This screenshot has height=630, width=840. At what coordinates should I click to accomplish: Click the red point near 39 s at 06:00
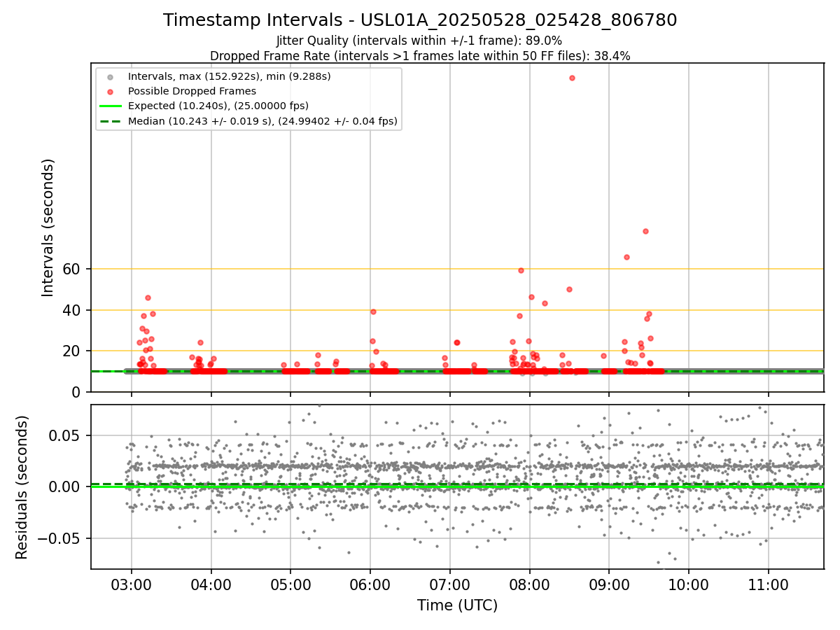coord(373,311)
